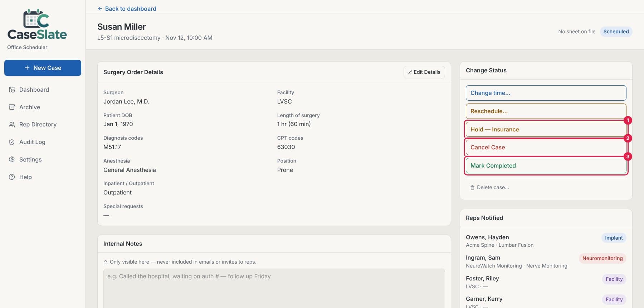Click the back arrow icon near dashboard link
Screen dimensions: 644x308
[100, 9]
